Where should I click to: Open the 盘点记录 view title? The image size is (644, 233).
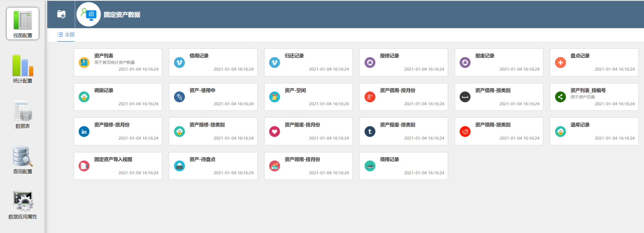click(580, 56)
